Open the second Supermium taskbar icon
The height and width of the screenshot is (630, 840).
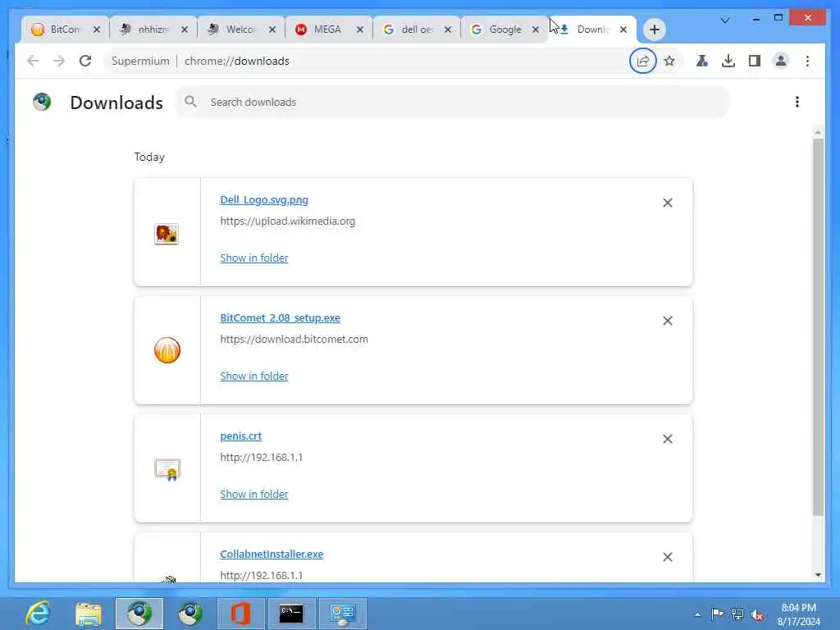[x=190, y=614]
